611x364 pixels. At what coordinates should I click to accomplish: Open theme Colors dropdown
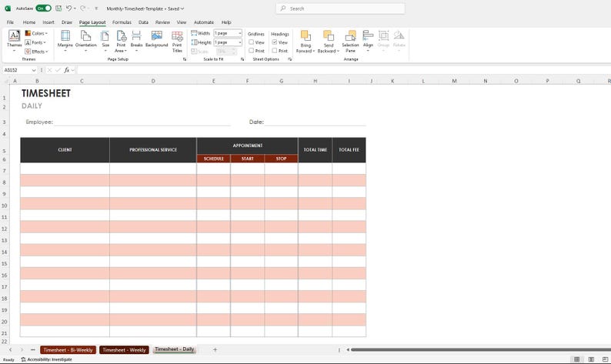point(36,33)
